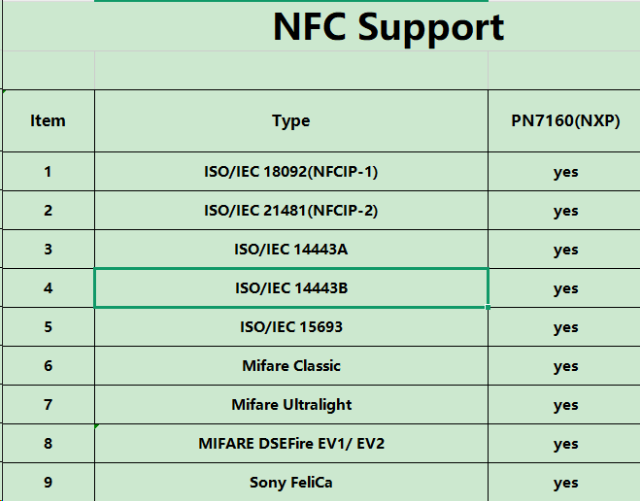This screenshot has height=501, width=640.
Task: Select the yes cell for ISO/IEC 14443A
Action: (565, 250)
